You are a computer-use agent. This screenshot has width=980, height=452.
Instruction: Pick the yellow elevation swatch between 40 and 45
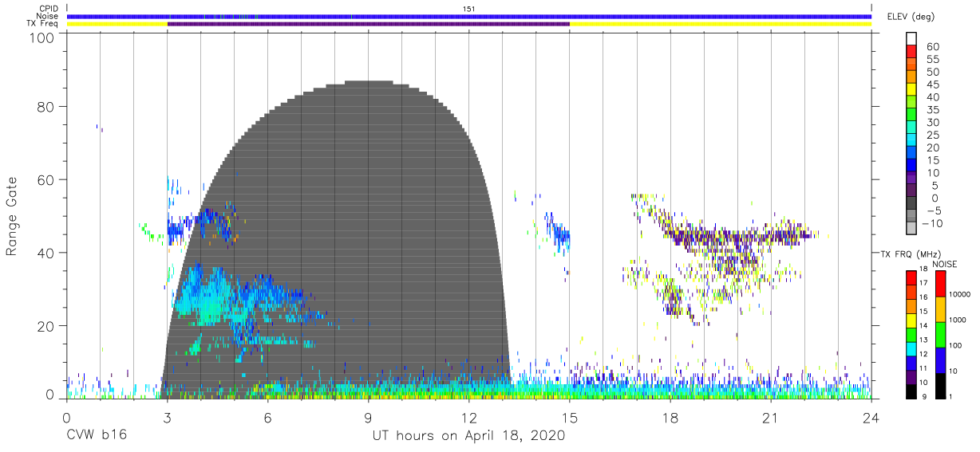click(x=911, y=88)
